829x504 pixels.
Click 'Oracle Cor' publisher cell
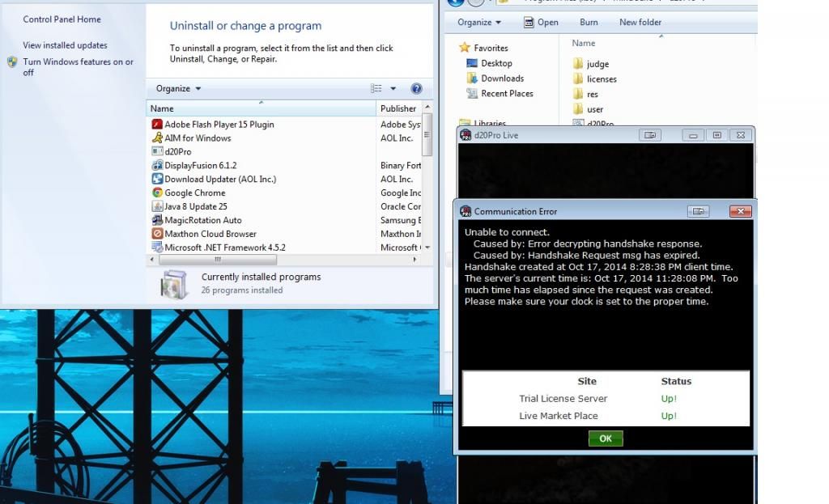coord(401,206)
